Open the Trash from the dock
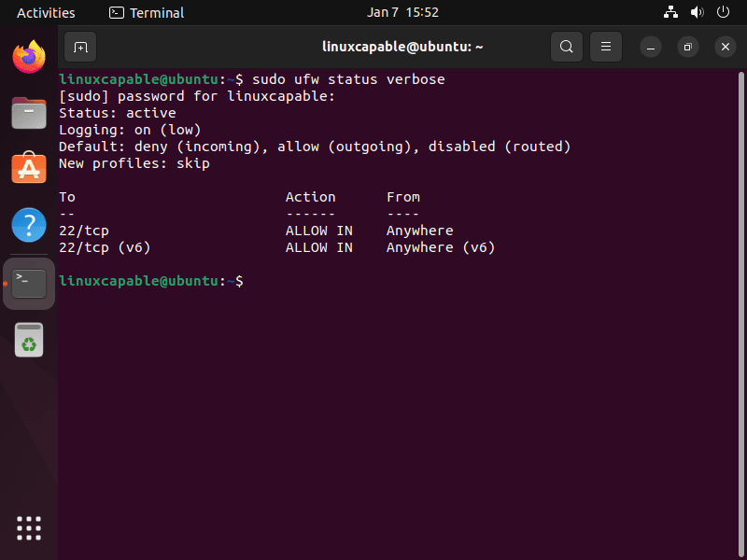This screenshot has height=560, width=747. pos(28,340)
